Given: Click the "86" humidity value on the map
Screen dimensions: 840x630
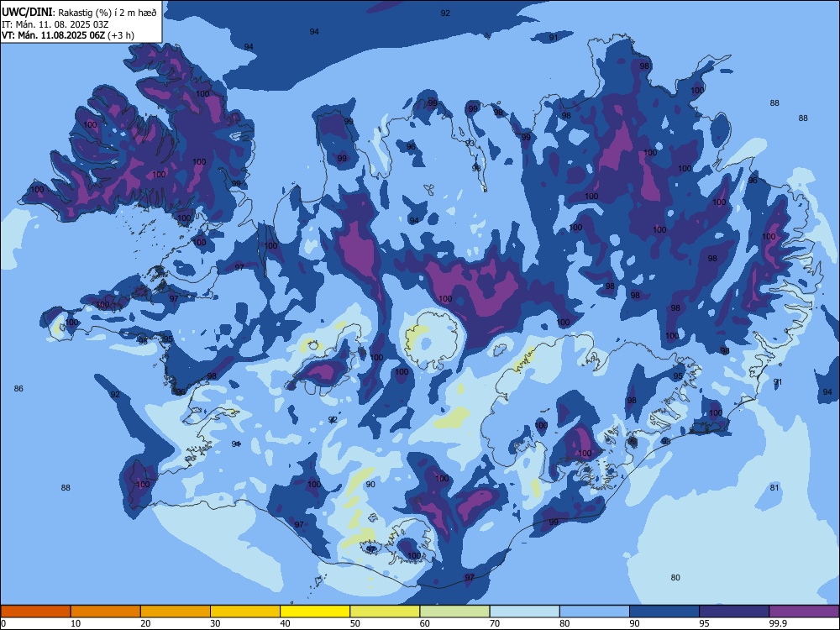Looking at the screenshot, I should click(18, 388).
